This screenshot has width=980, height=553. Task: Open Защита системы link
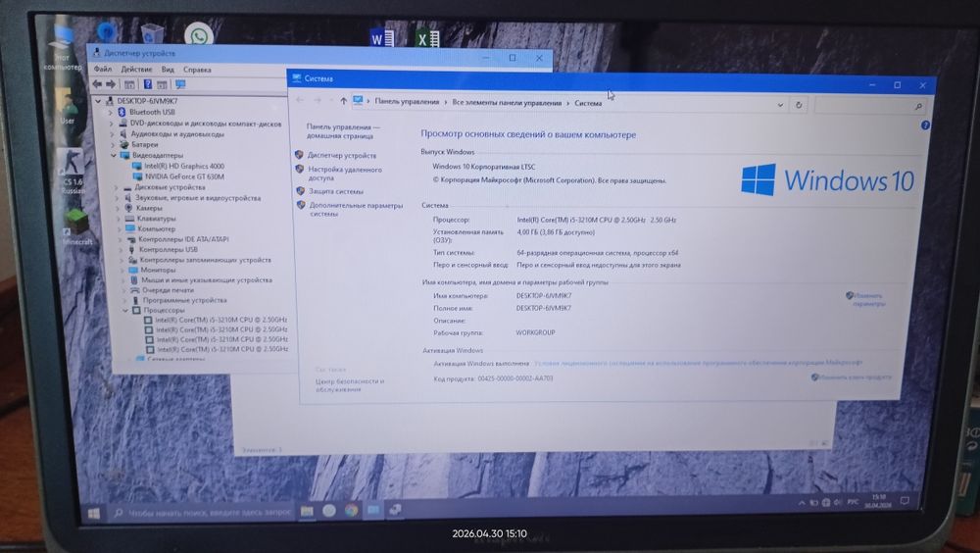tap(335, 191)
